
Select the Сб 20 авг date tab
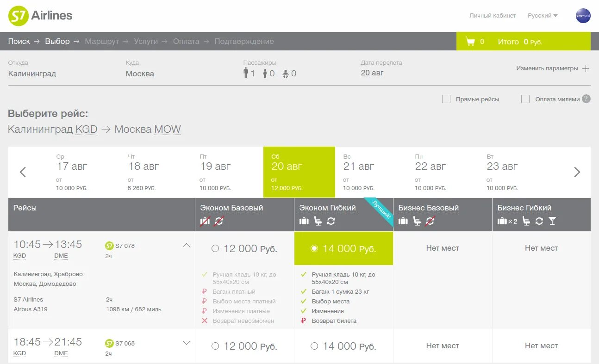(x=299, y=172)
